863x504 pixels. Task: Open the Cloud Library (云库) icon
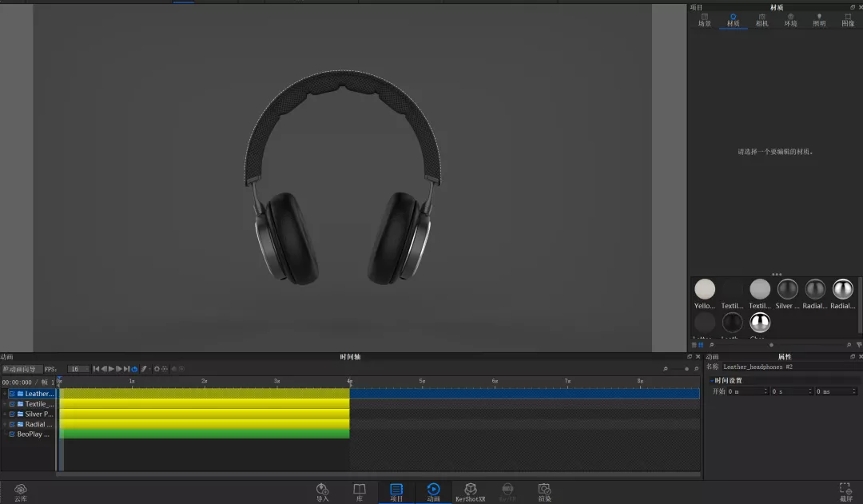[20, 492]
